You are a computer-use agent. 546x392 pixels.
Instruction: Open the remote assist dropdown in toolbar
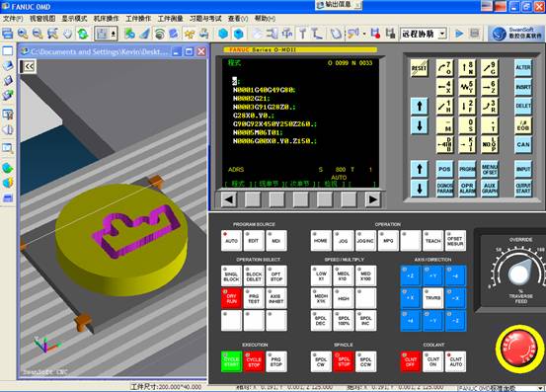[x=424, y=34]
